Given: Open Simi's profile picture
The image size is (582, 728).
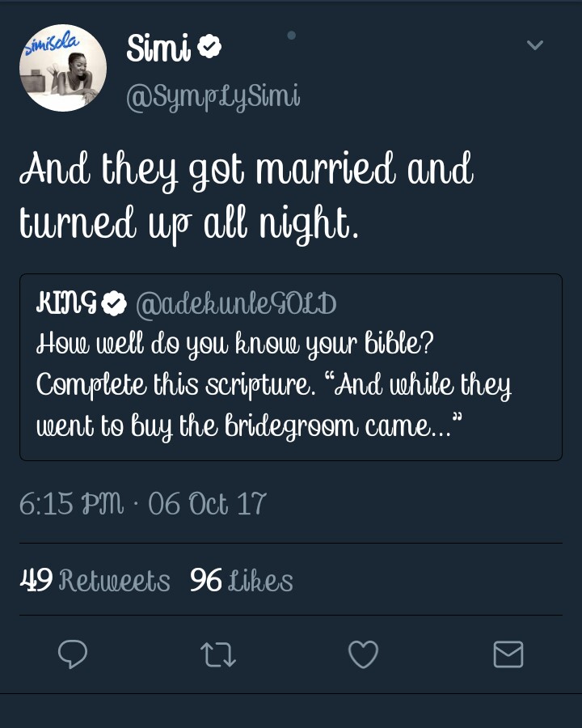Looking at the screenshot, I should [63, 68].
